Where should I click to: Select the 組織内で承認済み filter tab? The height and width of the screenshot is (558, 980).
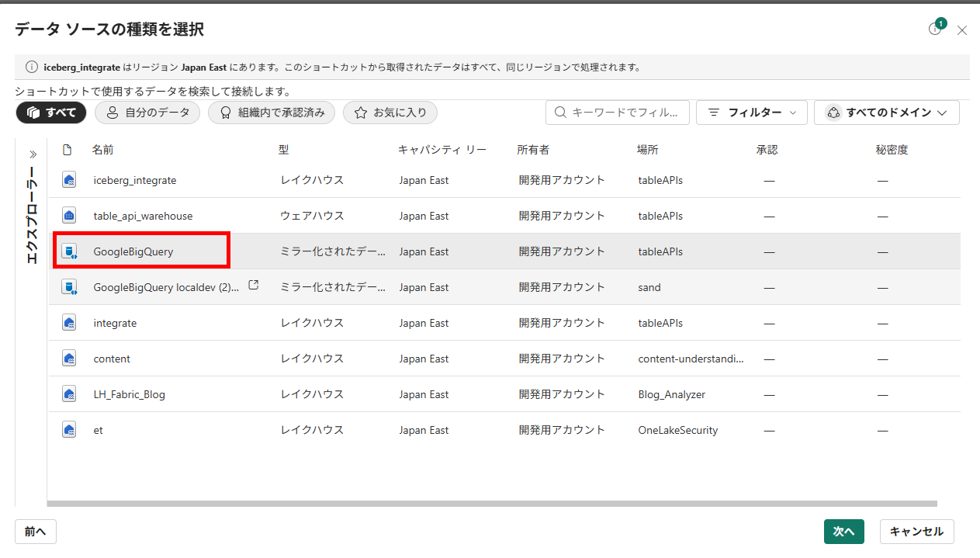(272, 113)
